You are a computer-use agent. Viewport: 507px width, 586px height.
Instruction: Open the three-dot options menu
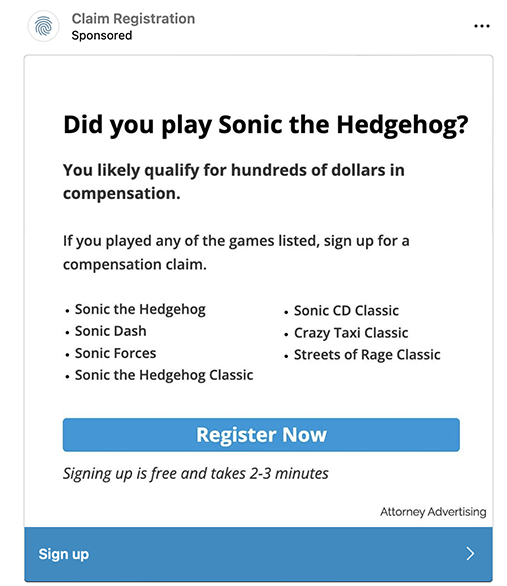pos(482,26)
